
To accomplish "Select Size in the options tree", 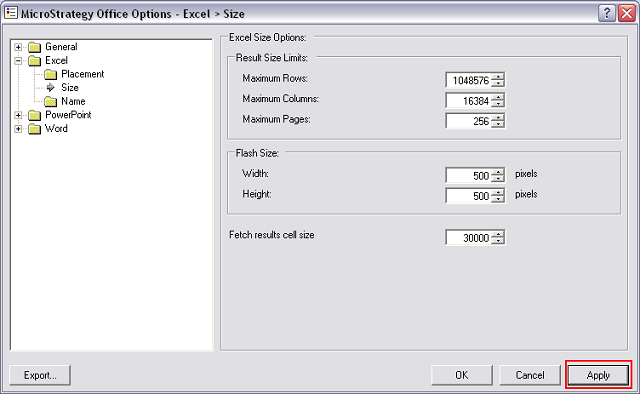I will pos(70,87).
